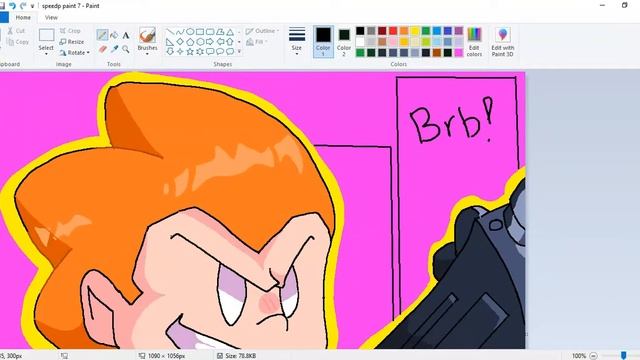The image size is (640, 360).
Task: Choose the Oval callout shape
Action: 220,51
